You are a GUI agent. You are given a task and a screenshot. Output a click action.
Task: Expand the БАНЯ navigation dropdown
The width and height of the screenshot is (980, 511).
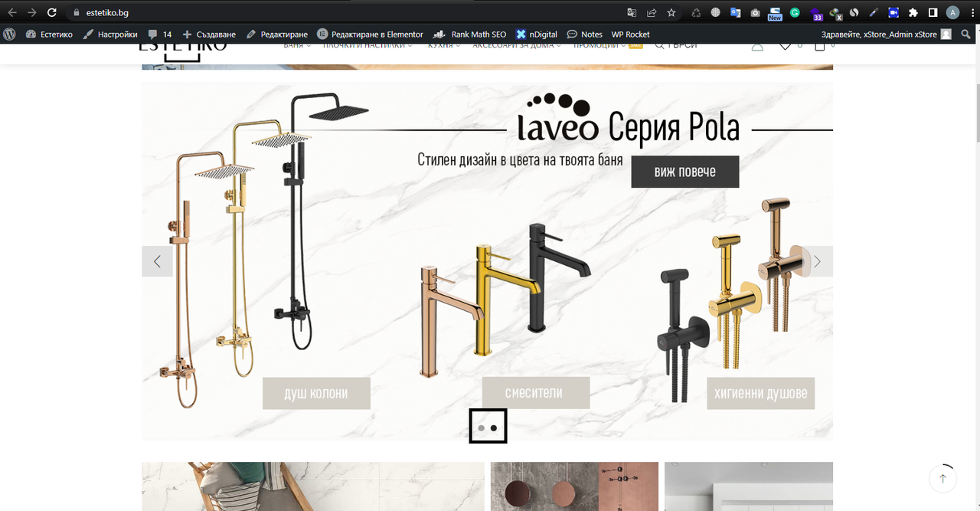coord(297,45)
